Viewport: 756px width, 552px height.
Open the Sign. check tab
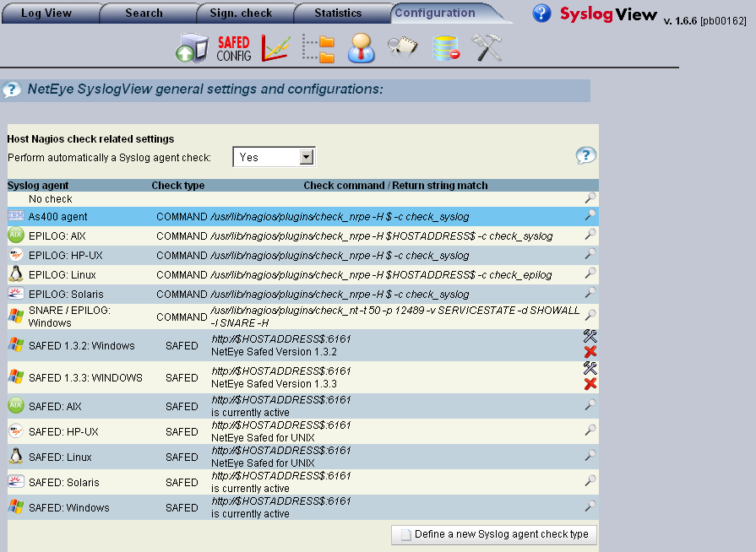point(241,13)
